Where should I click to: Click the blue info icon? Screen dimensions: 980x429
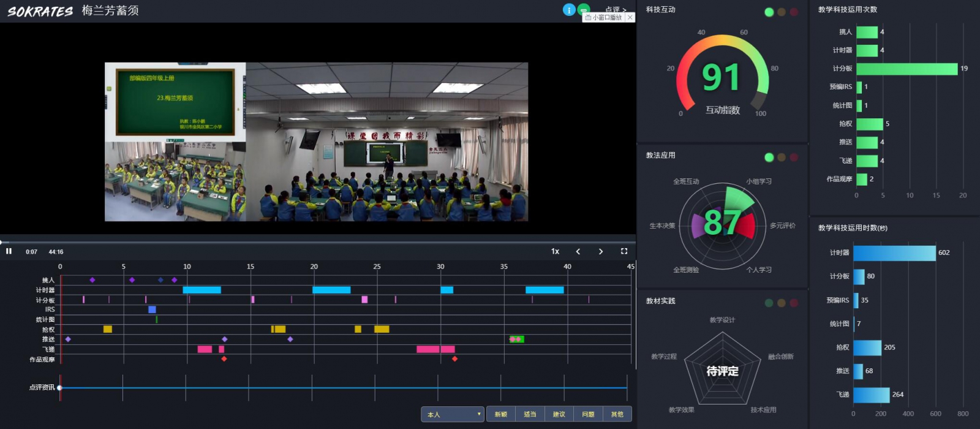click(569, 10)
